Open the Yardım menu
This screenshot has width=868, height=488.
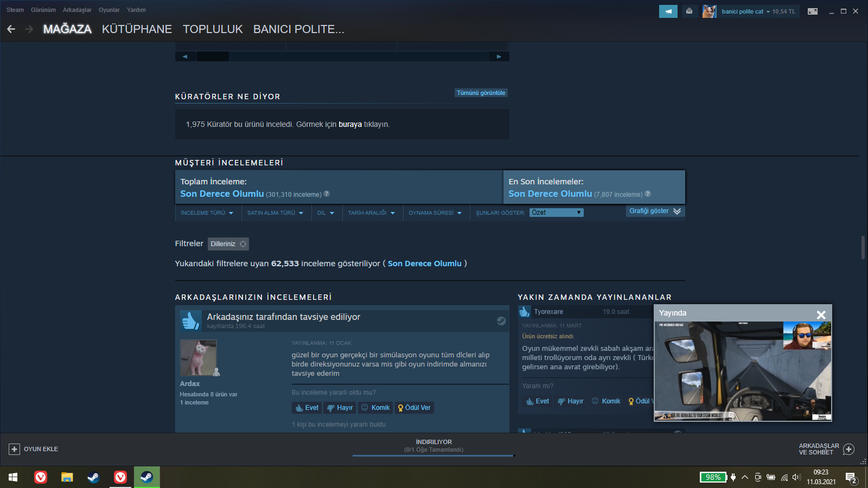click(x=136, y=10)
